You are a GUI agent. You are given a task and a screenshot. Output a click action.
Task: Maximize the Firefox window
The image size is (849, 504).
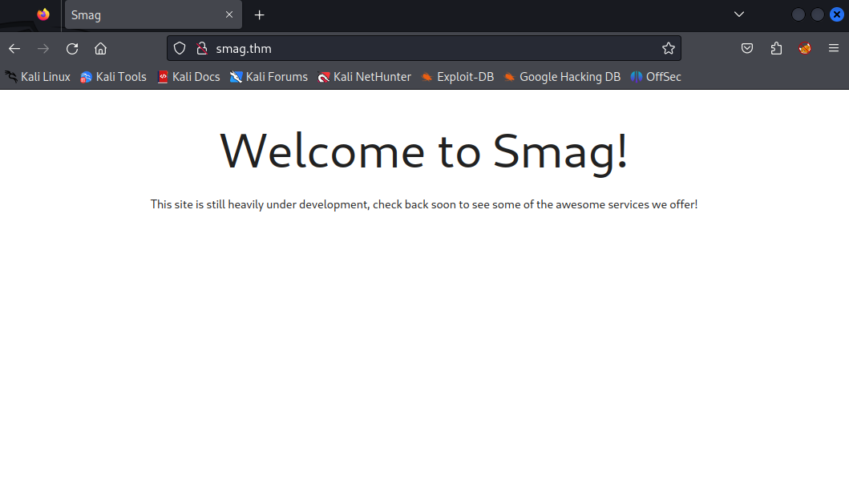818,14
